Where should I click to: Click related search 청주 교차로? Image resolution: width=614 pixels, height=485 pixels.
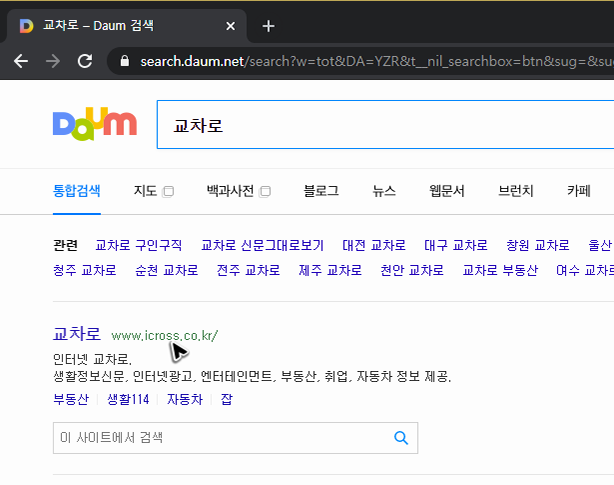point(85,270)
